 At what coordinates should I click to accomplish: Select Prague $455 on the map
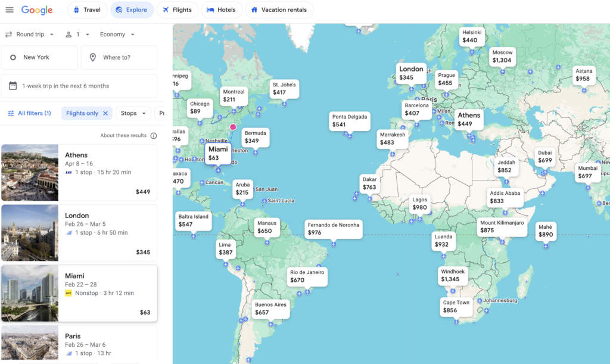coord(446,79)
